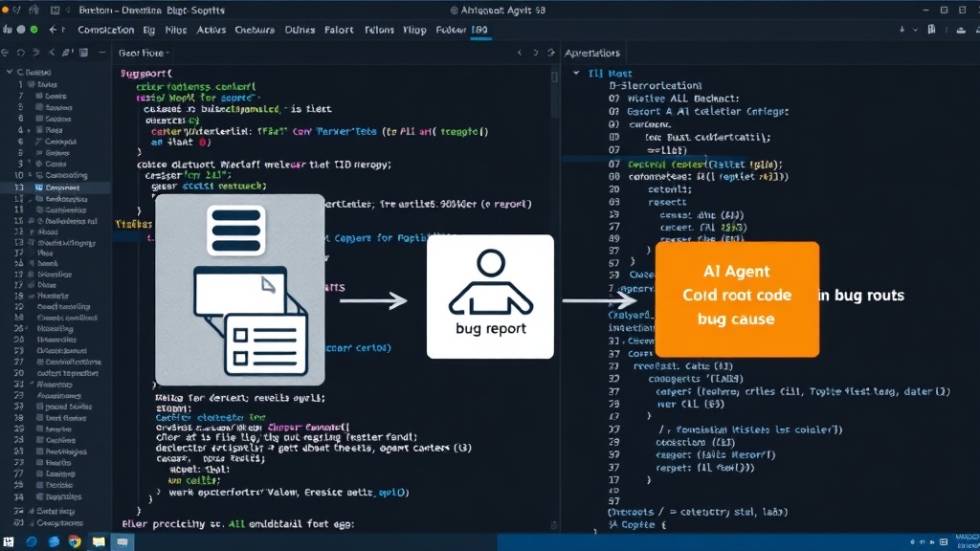Viewport: 980px width, 551px height.
Task: Click the download arrow icon at top right
Action: 902,30
